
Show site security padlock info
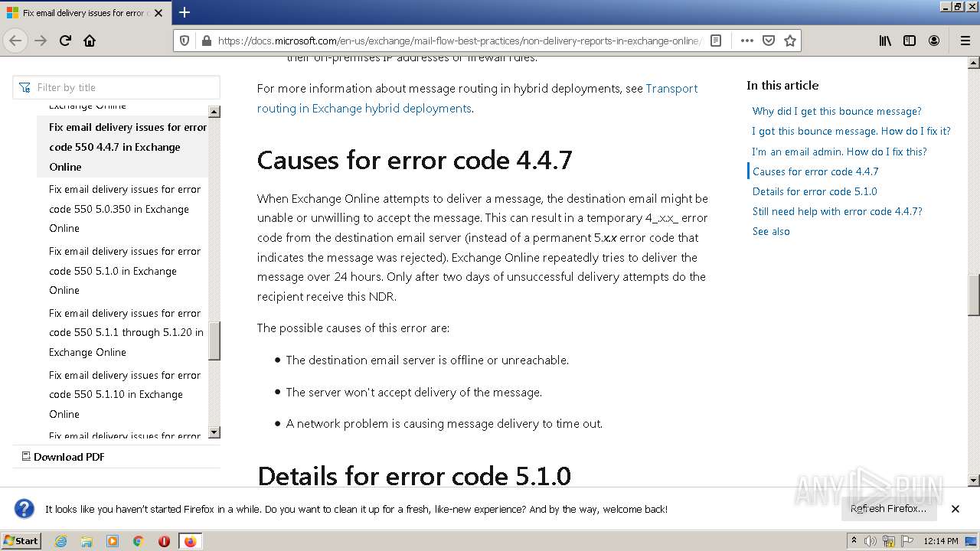click(x=206, y=41)
